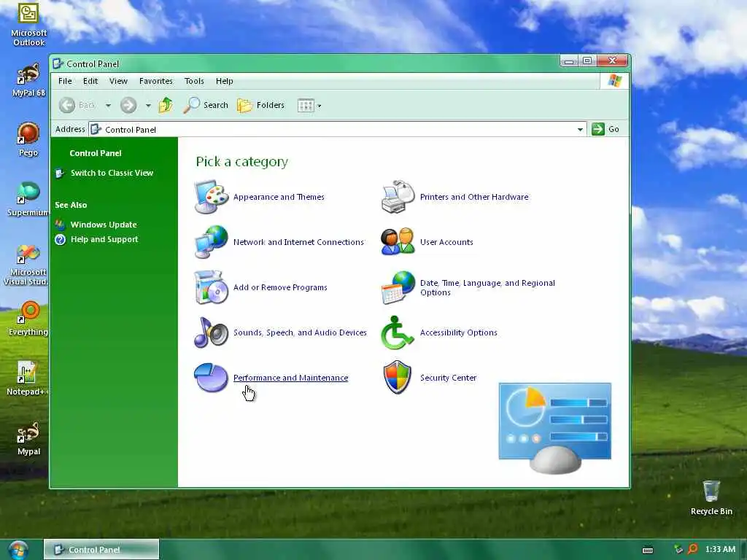The height and width of the screenshot is (560, 747).
Task: Open Microsoft Outlook desktop shortcut
Action: 28,24
